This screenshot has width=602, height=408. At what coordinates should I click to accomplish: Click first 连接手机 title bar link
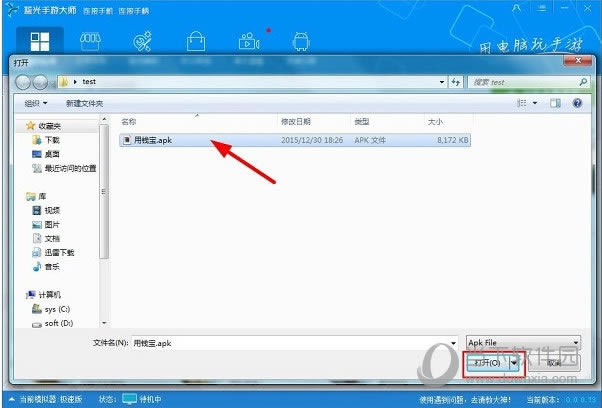pyautogui.click(x=98, y=11)
